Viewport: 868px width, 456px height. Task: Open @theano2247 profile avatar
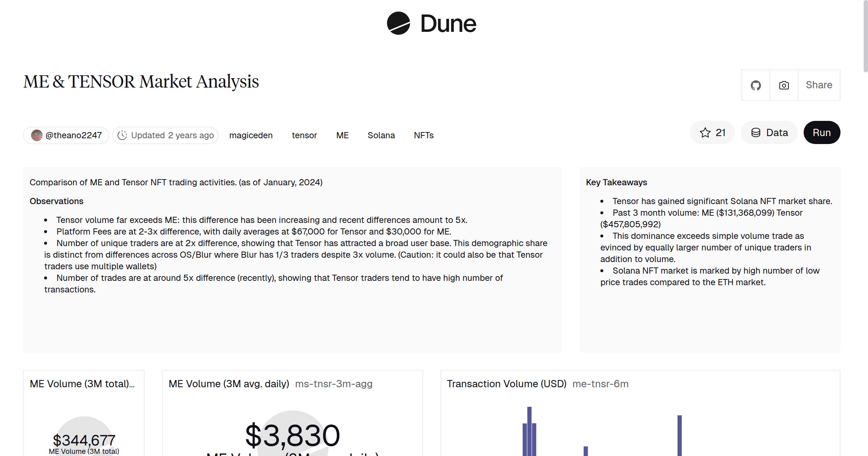coord(37,135)
